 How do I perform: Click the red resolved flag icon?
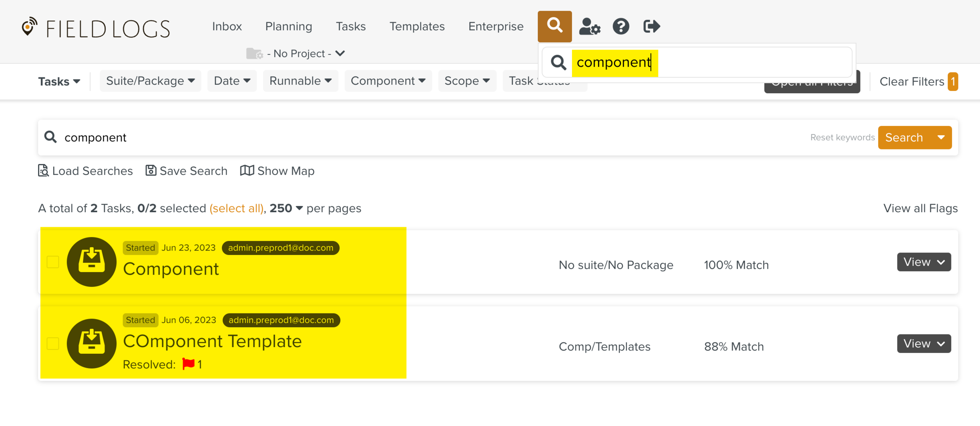pyautogui.click(x=189, y=364)
